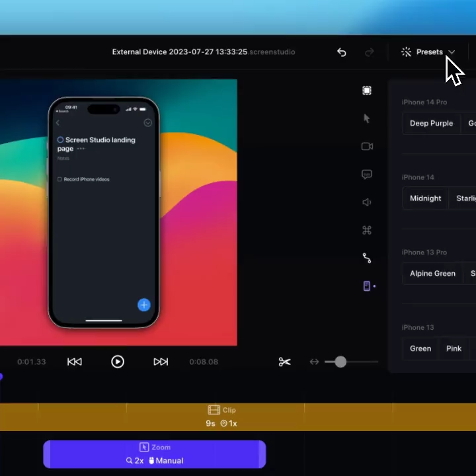This screenshot has height=476, width=476.
Task: Skip to the previous section
Action: coord(75,362)
